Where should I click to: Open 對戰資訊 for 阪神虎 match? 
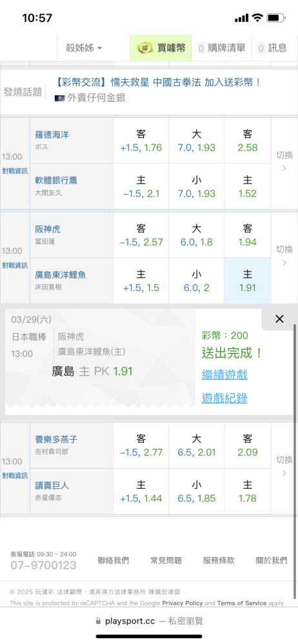[15, 265]
